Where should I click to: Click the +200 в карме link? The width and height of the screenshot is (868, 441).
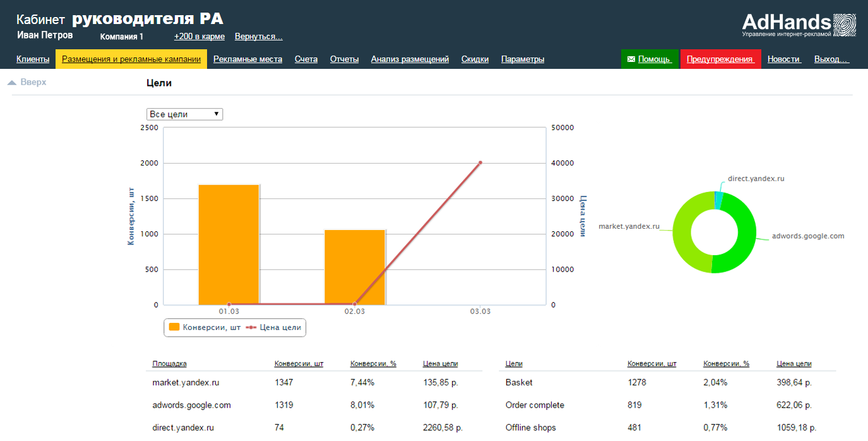tap(199, 37)
